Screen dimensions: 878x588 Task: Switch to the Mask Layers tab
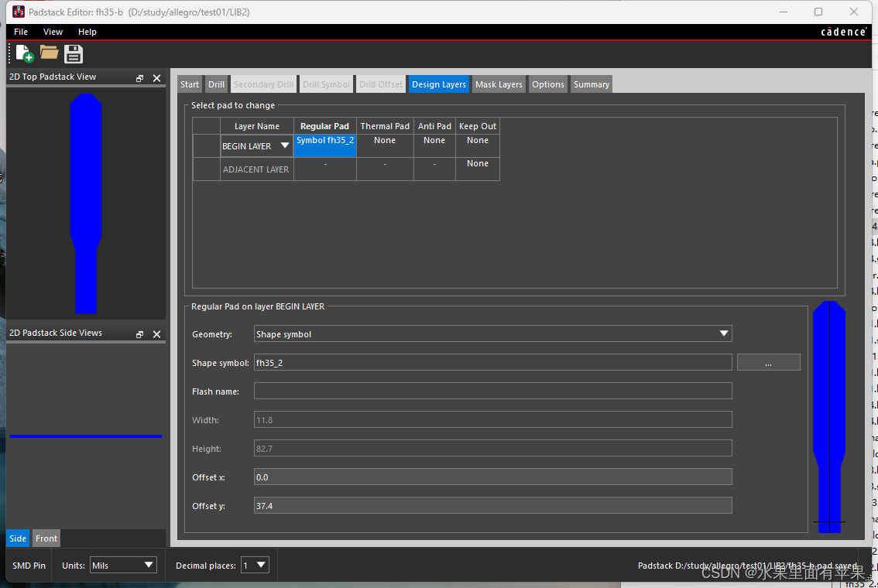499,84
